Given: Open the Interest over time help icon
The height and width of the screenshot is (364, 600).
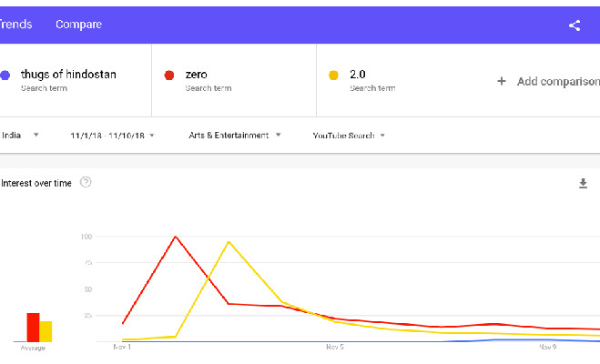Looking at the screenshot, I should (86, 183).
